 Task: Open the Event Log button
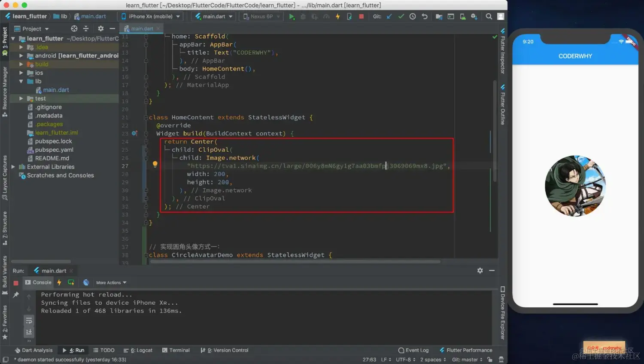click(x=413, y=350)
